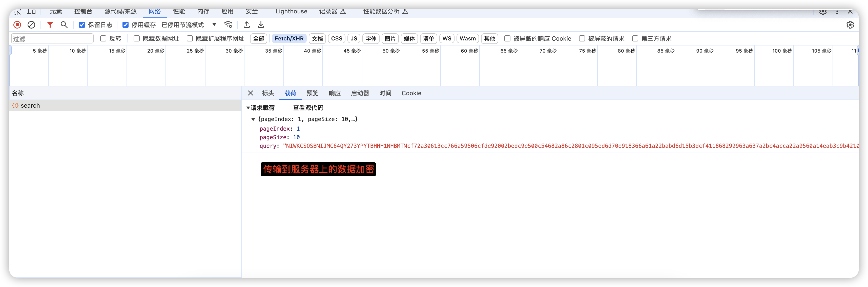Select Fetch/XHR type filter
The height and width of the screenshot is (287, 868).
[x=289, y=39]
